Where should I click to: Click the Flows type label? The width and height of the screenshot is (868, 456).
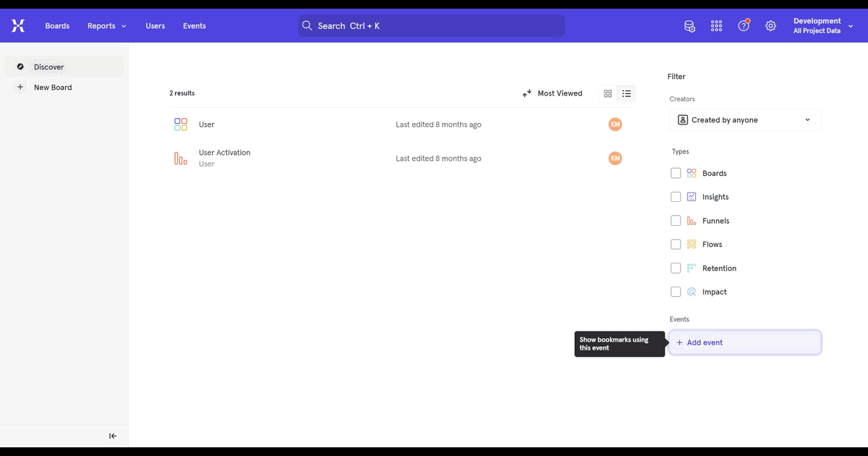click(712, 245)
